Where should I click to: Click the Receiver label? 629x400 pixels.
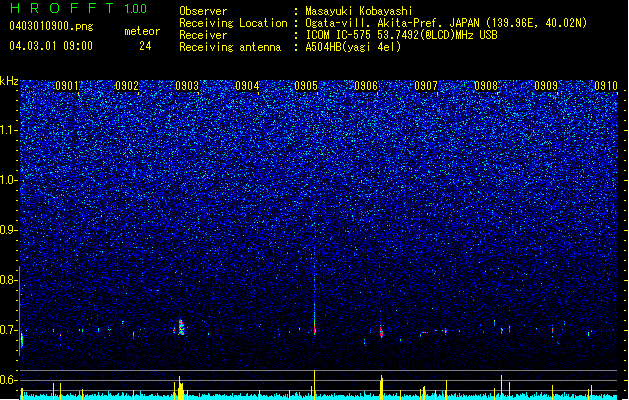(x=203, y=35)
